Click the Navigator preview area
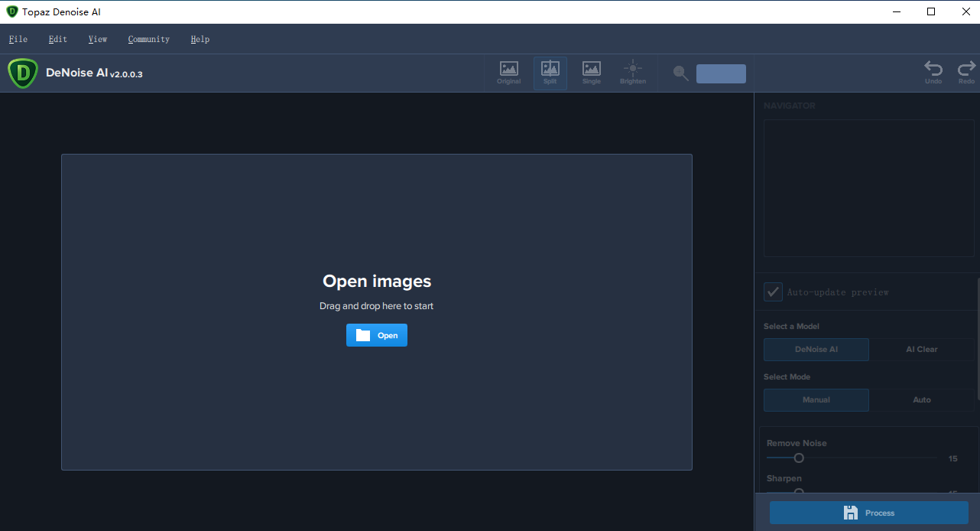Image resolution: width=980 pixels, height=531 pixels. click(x=869, y=187)
